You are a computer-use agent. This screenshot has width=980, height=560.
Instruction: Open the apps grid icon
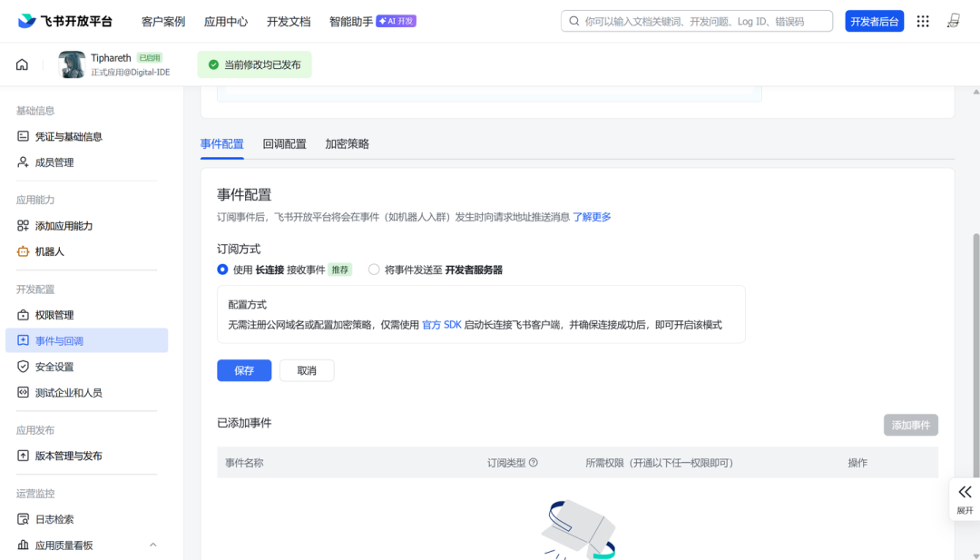click(x=923, y=21)
